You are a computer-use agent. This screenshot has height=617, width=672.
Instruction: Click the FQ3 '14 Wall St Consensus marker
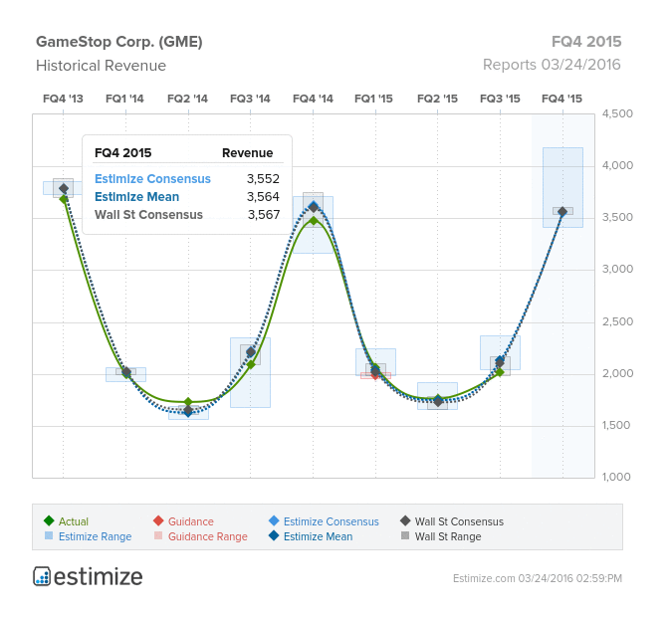[x=251, y=351]
